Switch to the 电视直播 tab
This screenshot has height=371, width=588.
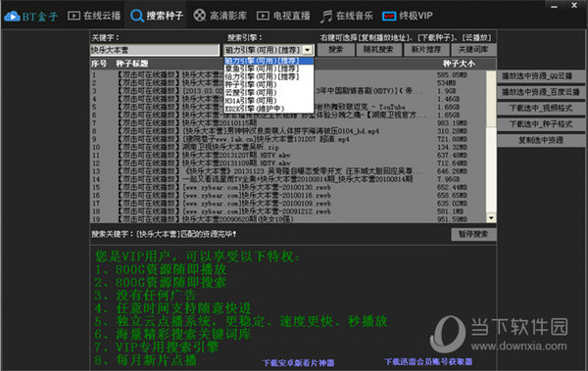pyautogui.click(x=283, y=16)
